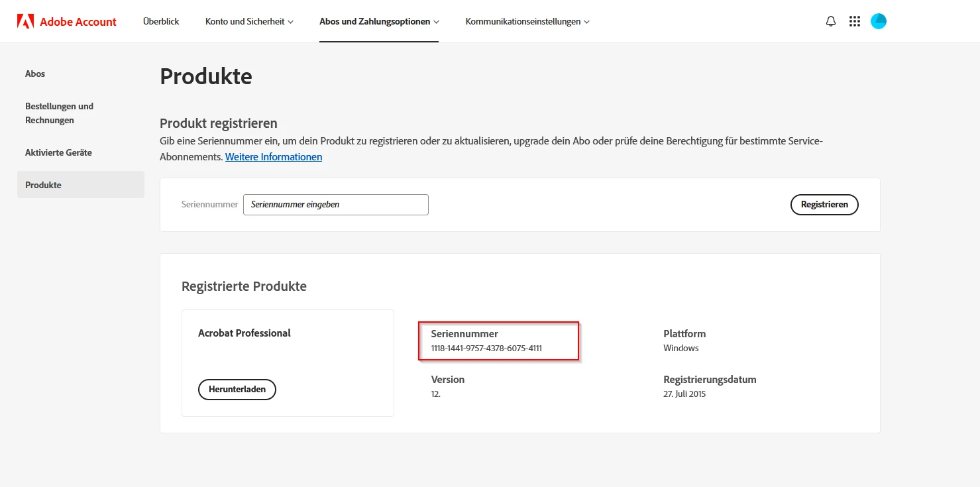
Task: Expand Konto und Sicherheit menu
Action: pyautogui.click(x=249, y=21)
